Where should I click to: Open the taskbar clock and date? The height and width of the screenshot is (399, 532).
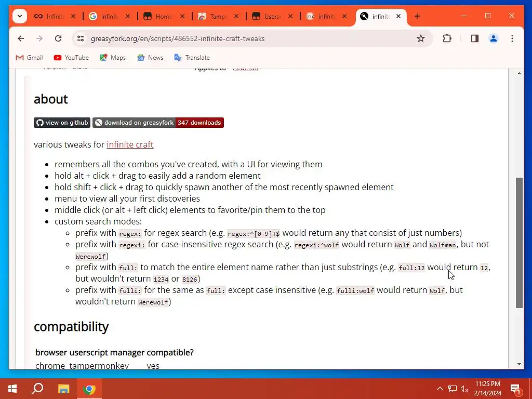[487, 389]
